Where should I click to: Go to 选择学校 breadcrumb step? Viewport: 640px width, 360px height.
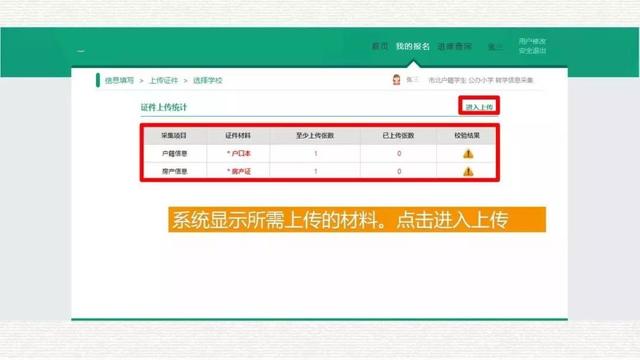pyautogui.click(x=208, y=80)
